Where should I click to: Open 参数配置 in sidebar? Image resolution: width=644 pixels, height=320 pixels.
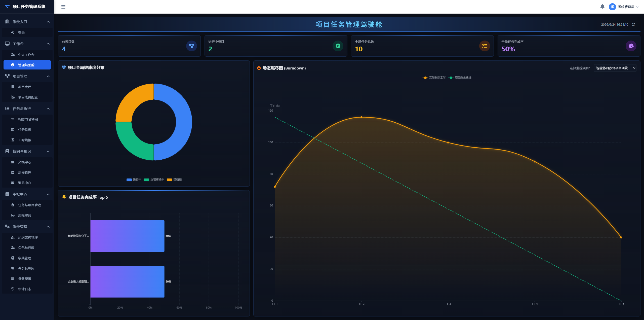(x=27, y=279)
